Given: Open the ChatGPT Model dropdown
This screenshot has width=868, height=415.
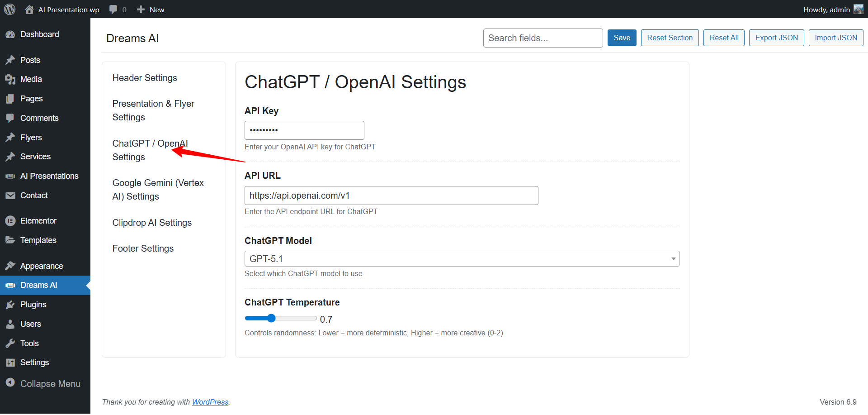Looking at the screenshot, I should [x=462, y=259].
